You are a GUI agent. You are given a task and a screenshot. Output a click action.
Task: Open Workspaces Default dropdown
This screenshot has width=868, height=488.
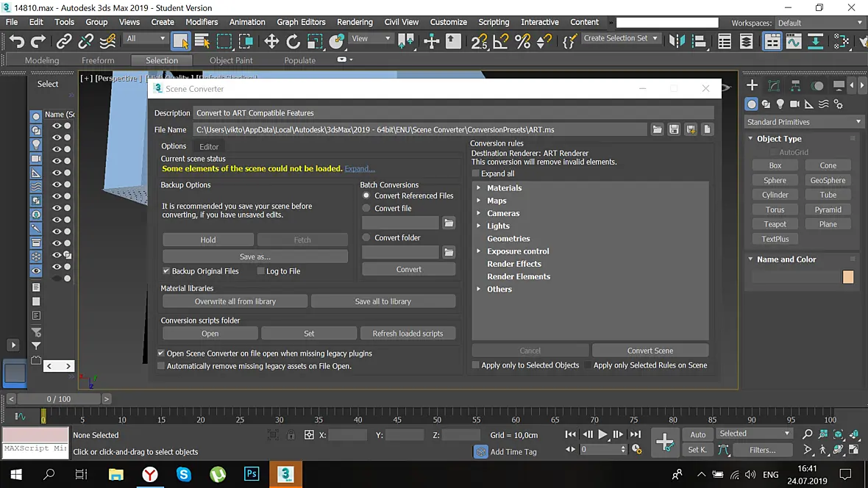819,23
